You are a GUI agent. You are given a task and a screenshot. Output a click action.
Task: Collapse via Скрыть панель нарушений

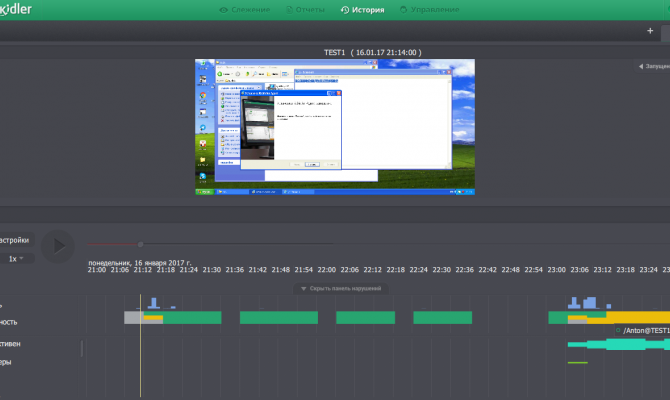coord(341,288)
